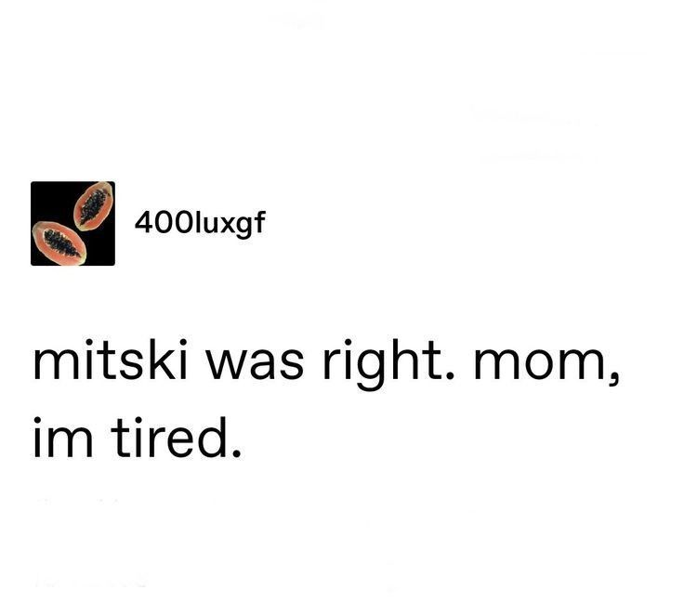
Task: Click the 400luxgf username
Action: point(200,224)
